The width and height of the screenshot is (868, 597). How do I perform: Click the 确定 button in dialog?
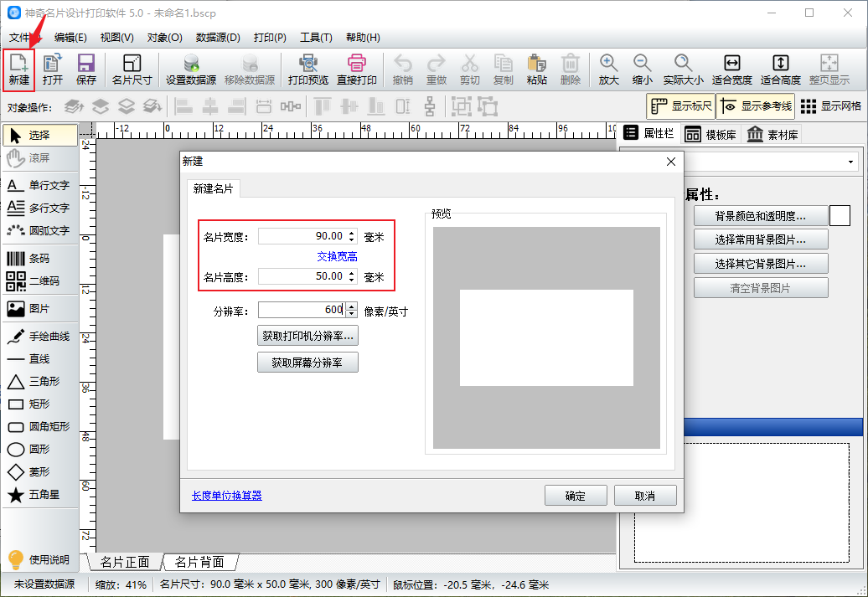click(576, 496)
